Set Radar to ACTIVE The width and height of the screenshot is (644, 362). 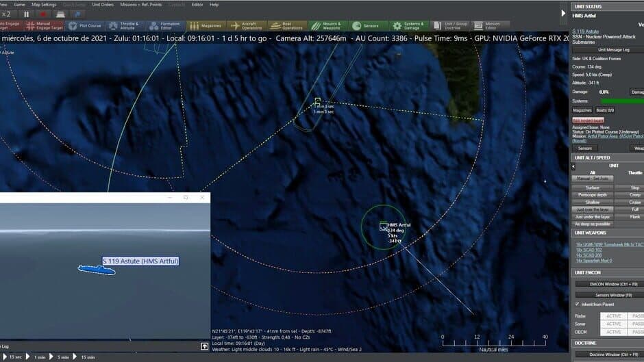614,316
